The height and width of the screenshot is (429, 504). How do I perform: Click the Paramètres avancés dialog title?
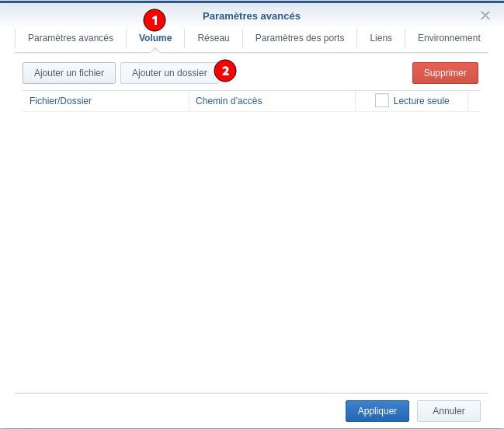click(251, 16)
